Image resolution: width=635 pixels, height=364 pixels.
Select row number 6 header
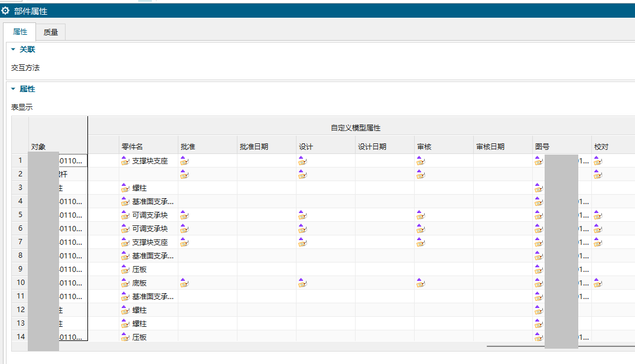20,228
